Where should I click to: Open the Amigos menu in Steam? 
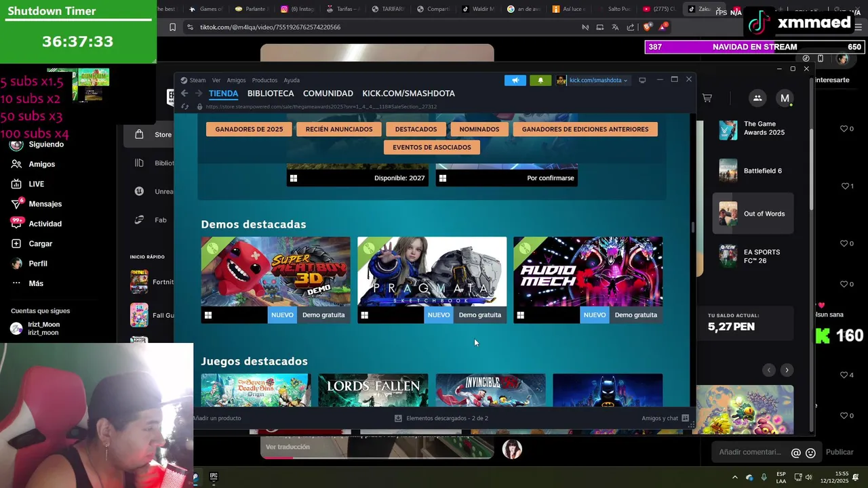click(236, 80)
